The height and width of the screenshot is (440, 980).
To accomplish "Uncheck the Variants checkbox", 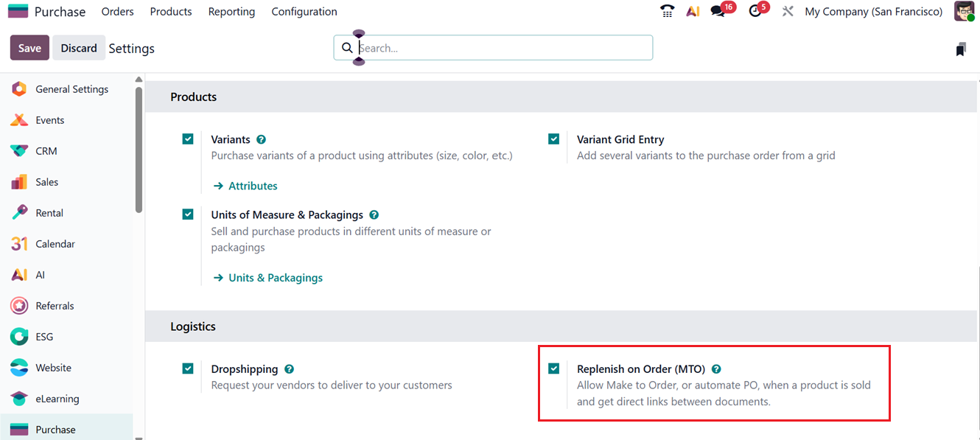I will 188,139.
